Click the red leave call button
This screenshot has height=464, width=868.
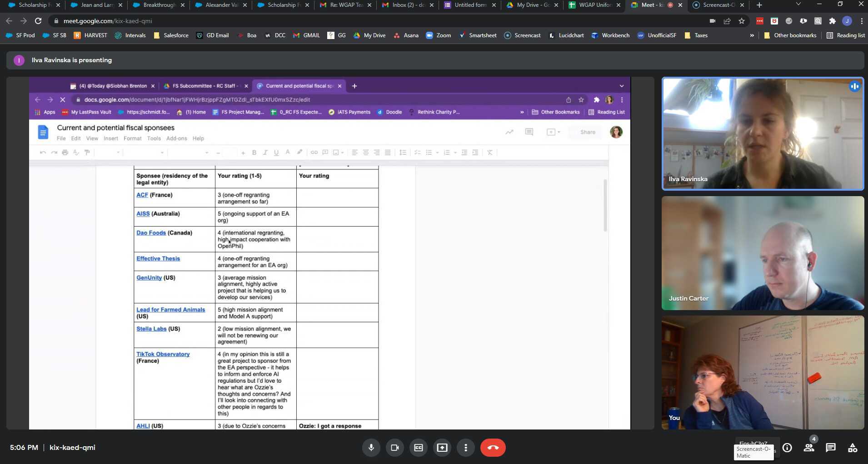tap(493, 448)
